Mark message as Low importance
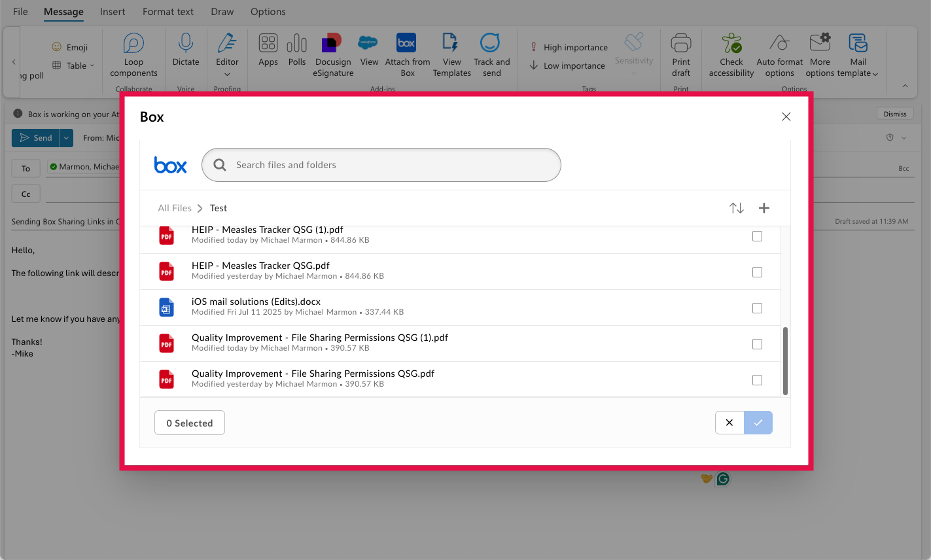 pyautogui.click(x=567, y=65)
